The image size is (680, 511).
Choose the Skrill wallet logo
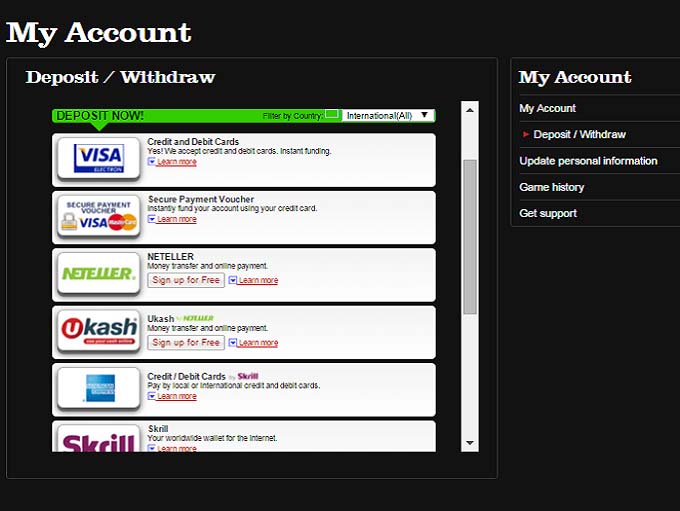tap(98, 440)
